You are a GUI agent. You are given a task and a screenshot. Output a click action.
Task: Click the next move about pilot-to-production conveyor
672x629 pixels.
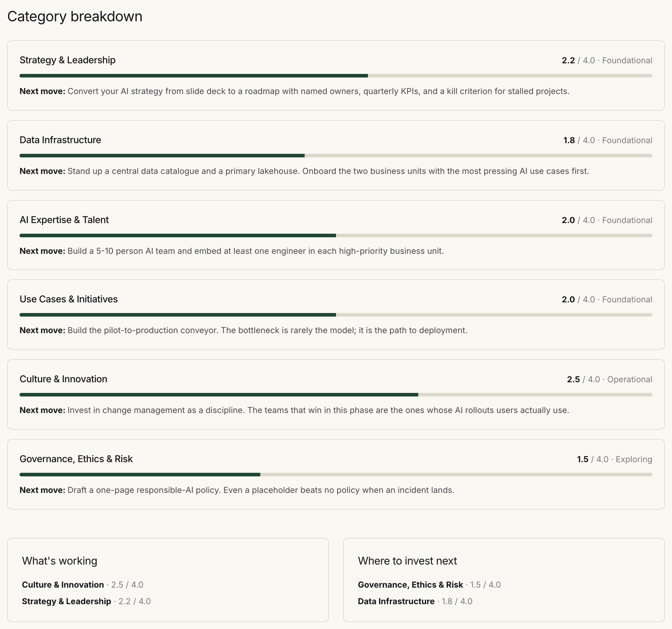pyautogui.click(x=244, y=330)
